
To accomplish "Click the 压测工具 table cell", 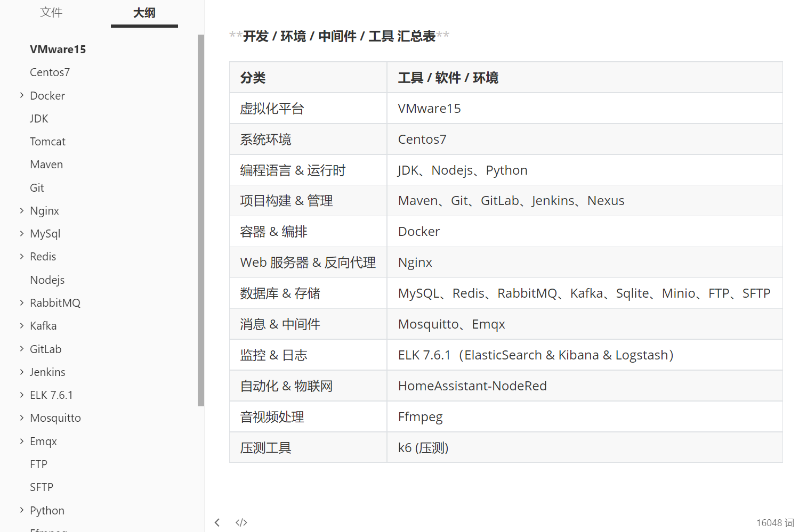I will coord(308,447).
